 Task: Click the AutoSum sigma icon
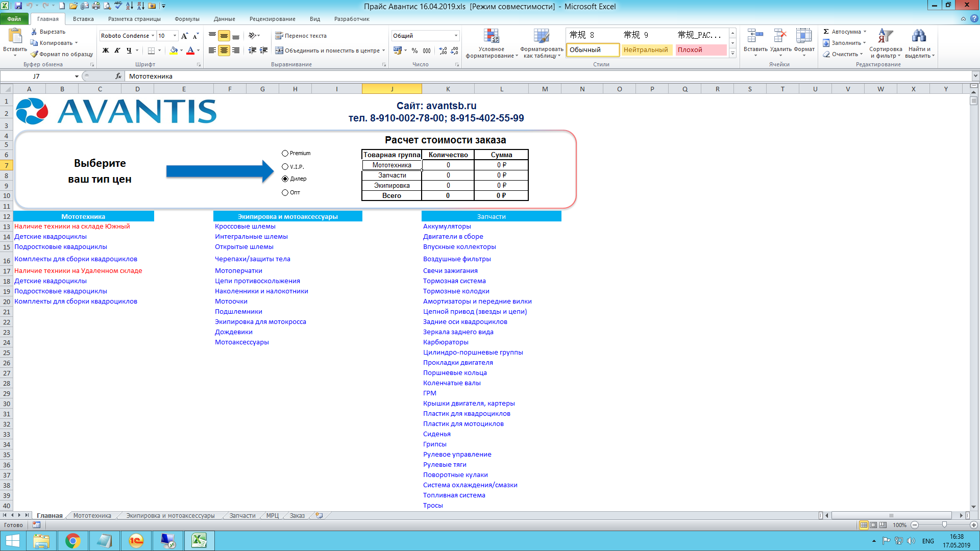(826, 32)
